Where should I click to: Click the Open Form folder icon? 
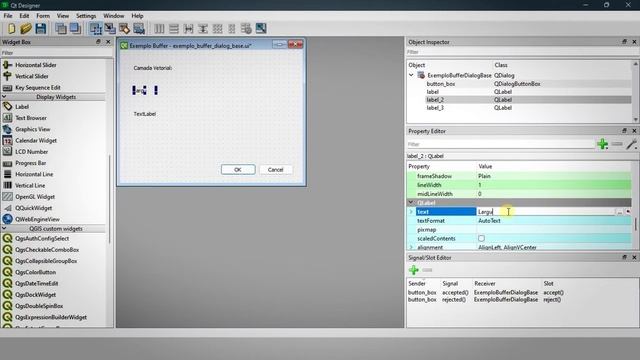point(26,28)
